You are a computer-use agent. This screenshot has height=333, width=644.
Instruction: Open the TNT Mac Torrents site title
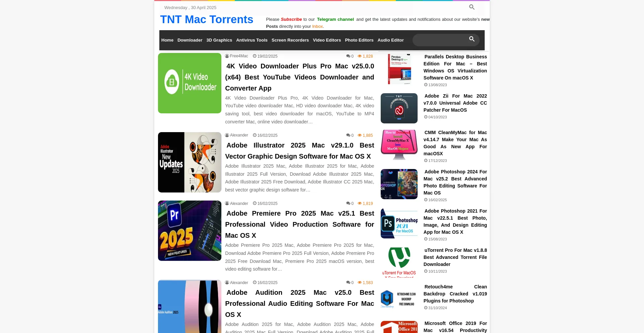tap(207, 19)
